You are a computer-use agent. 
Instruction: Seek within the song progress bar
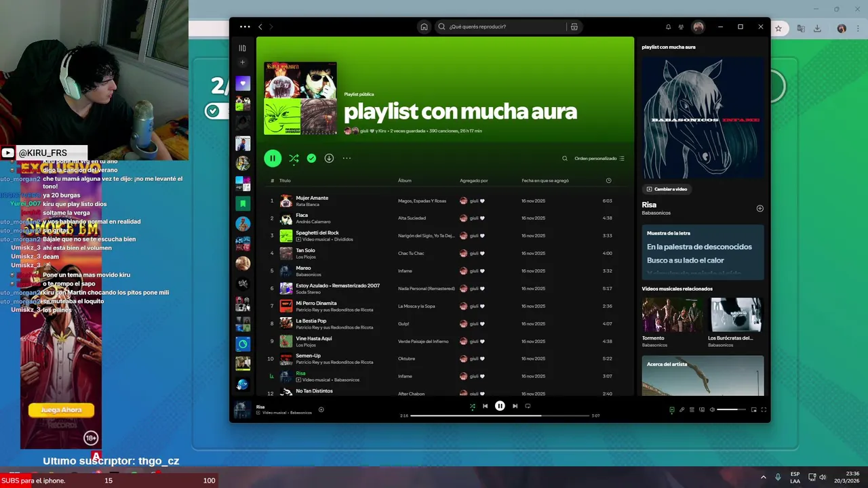(500, 415)
